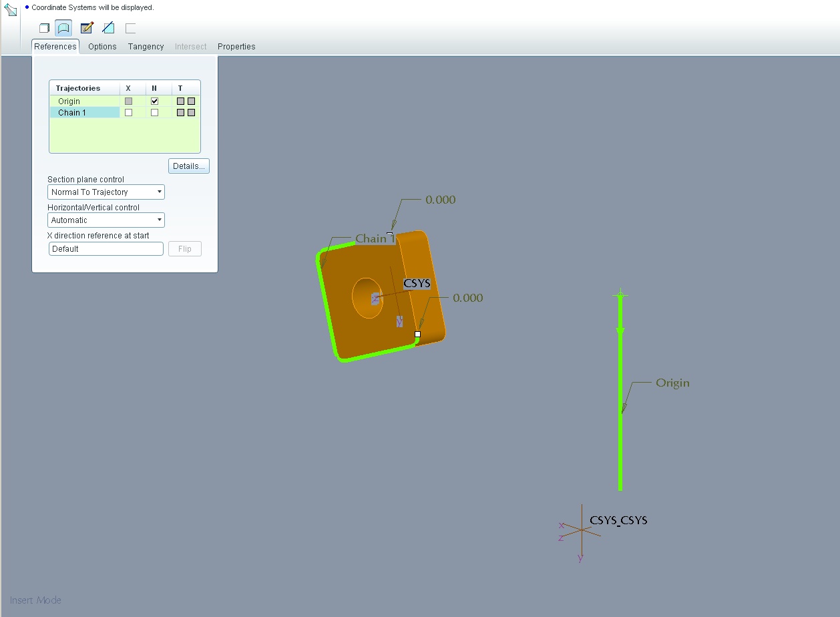The image size is (840, 617).
Task: Click the Intersect tab
Action: (x=190, y=47)
